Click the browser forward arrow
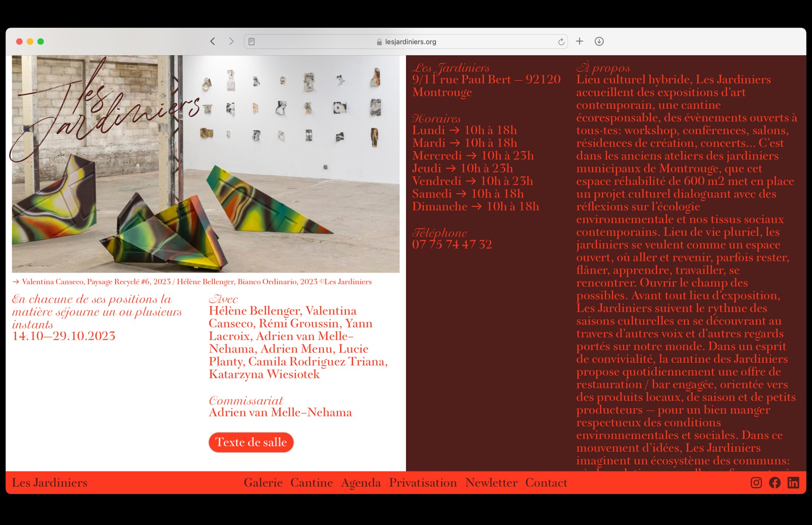This screenshot has width=812, height=525. [x=231, y=41]
